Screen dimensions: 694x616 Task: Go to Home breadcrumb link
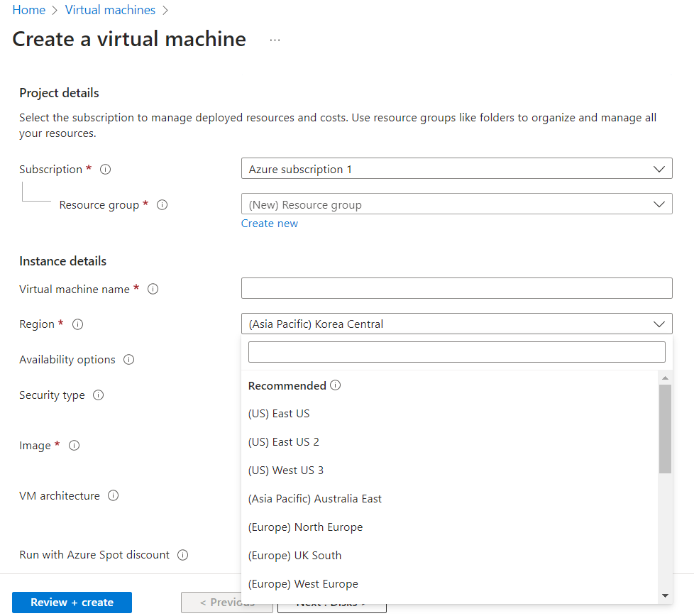point(29,10)
